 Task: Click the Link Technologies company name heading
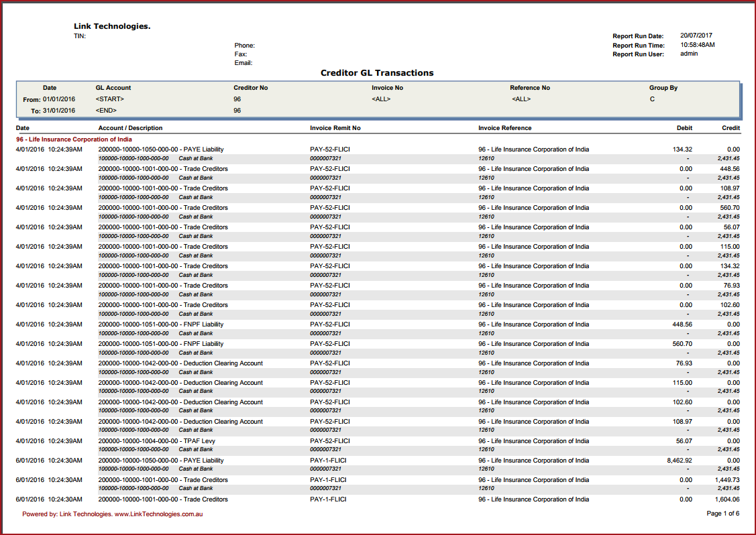point(112,26)
